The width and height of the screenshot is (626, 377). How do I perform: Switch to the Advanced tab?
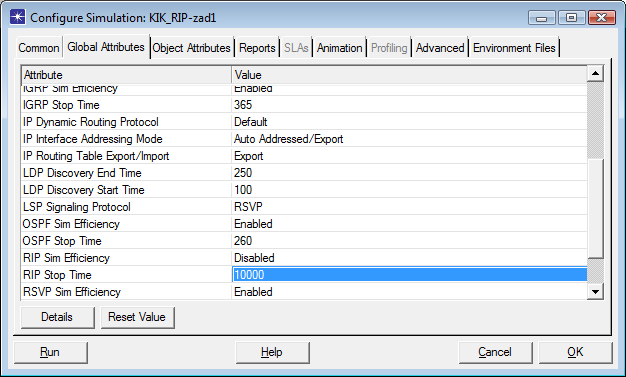(440, 48)
